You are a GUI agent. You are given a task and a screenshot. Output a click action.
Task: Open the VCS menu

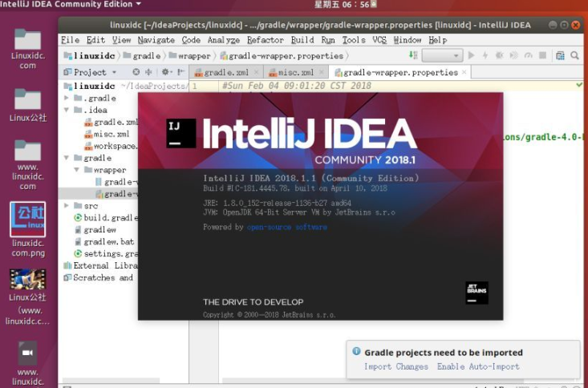(379, 40)
